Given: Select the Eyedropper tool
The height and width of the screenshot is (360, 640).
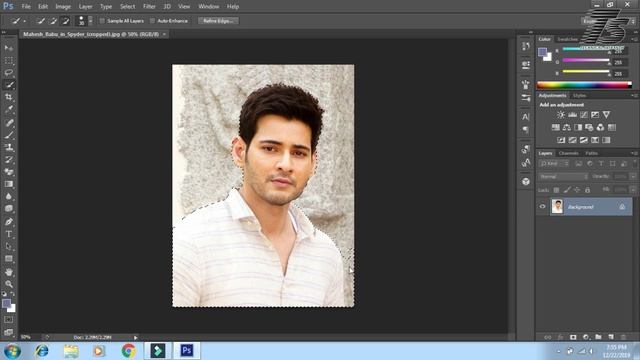Looking at the screenshot, I should pyautogui.click(x=9, y=109).
